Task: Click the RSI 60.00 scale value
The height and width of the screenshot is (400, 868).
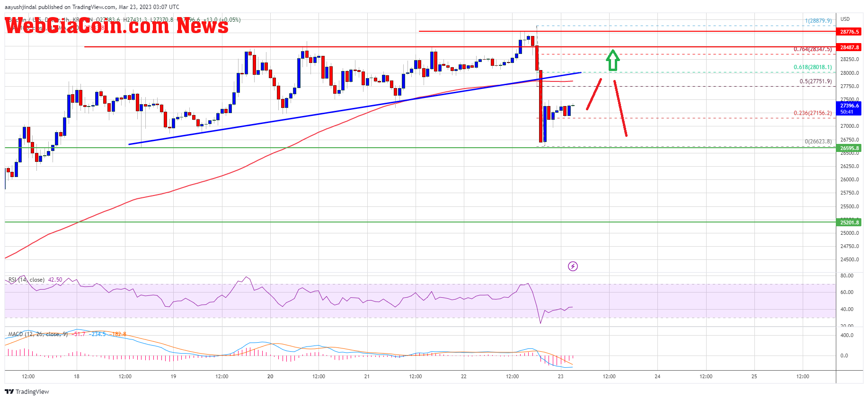Action: (x=847, y=292)
